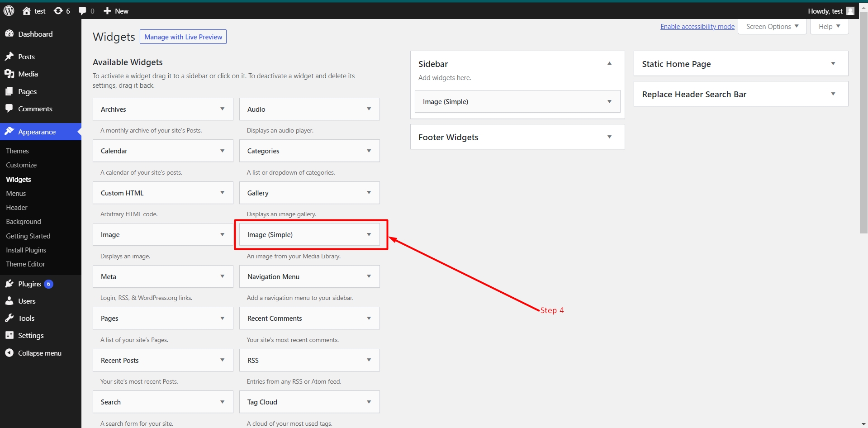Screen dimensions: 868x428
Task: Click the Plugins update count badge
Action: (48, 284)
